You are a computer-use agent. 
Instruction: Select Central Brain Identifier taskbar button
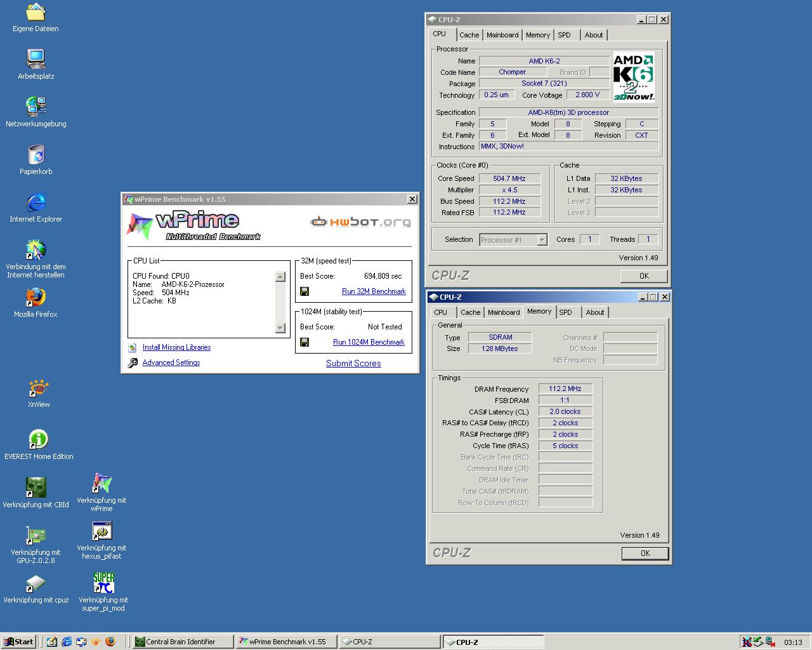[x=181, y=642]
